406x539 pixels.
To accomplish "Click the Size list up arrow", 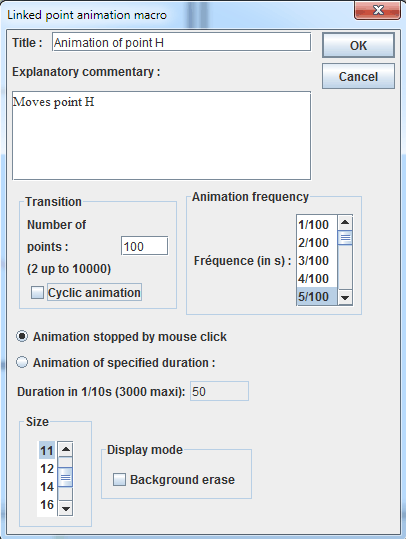I will point(65,449).
